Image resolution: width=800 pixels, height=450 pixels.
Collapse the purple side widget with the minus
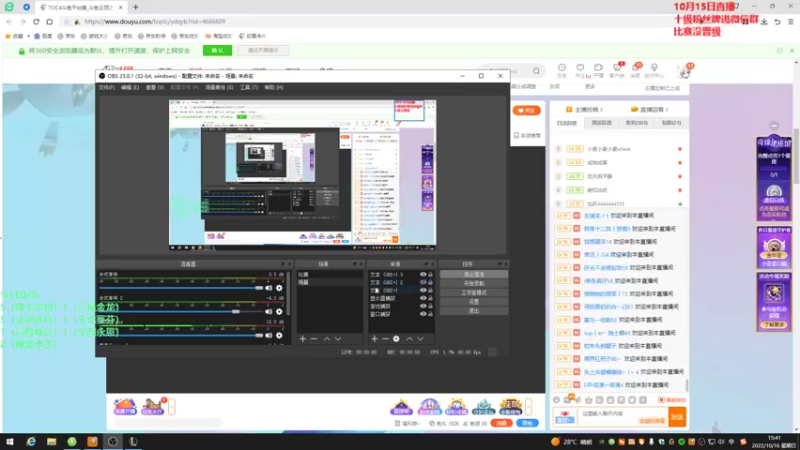pyautogui.click(x=774, y=126)
